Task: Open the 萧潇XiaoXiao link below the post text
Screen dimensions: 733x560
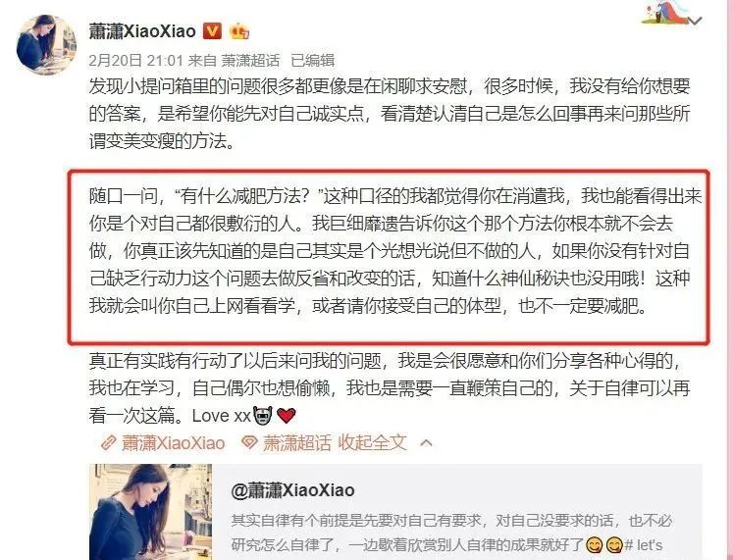Action: point(173,442)
